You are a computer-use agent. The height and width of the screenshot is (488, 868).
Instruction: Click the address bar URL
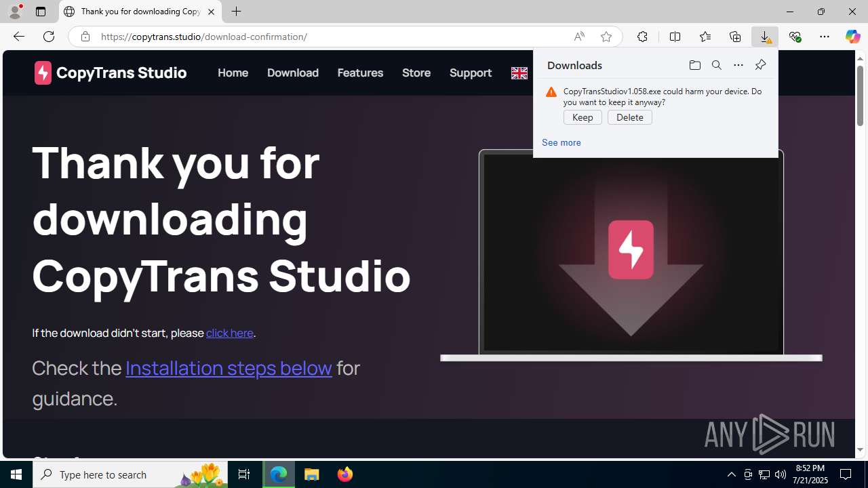point(204,37)
